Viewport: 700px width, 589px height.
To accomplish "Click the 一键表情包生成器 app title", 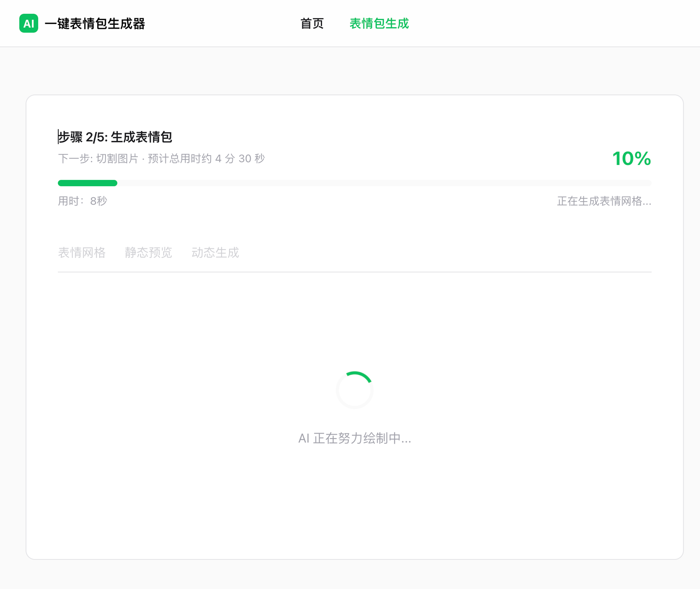I will (95, 24).
